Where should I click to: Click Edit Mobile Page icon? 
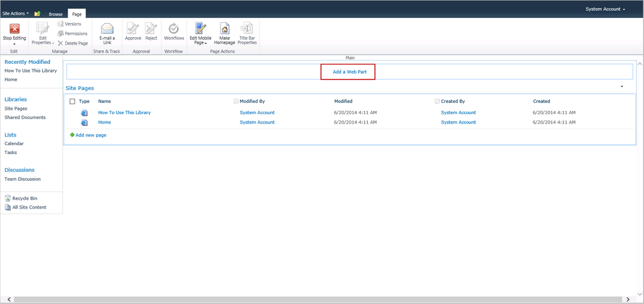point(200,29)
